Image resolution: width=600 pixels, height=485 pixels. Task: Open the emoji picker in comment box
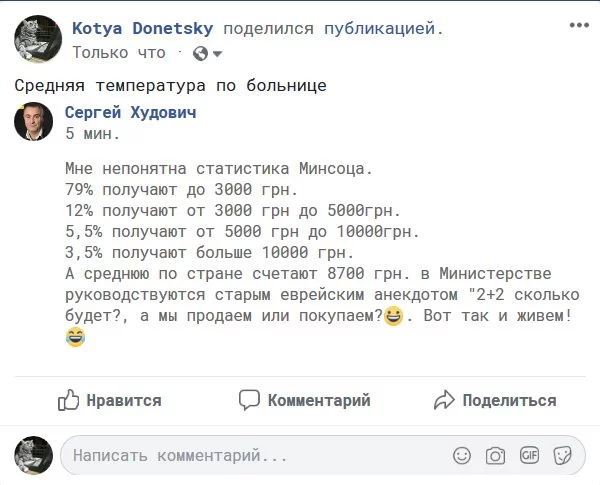(x=462, y=456)
